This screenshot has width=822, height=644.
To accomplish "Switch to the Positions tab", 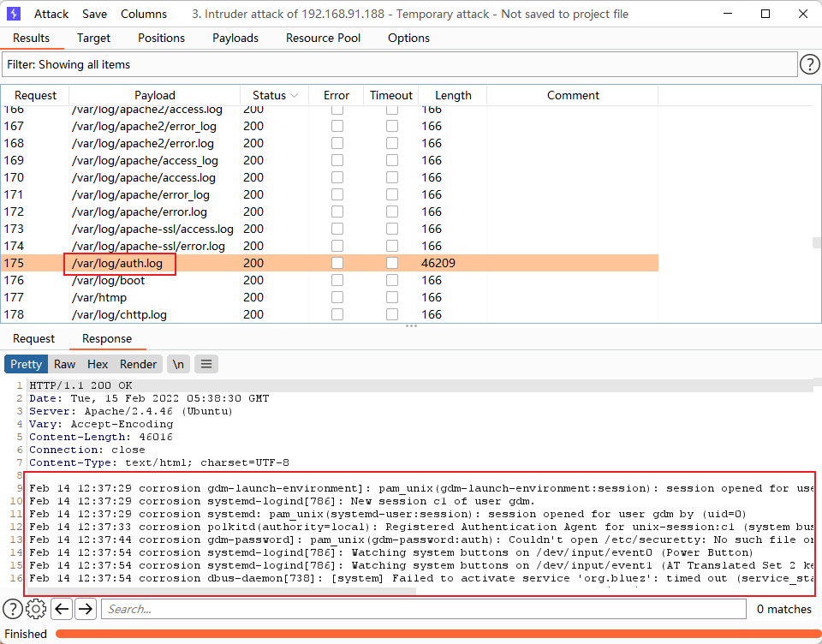I will point(162,39).
